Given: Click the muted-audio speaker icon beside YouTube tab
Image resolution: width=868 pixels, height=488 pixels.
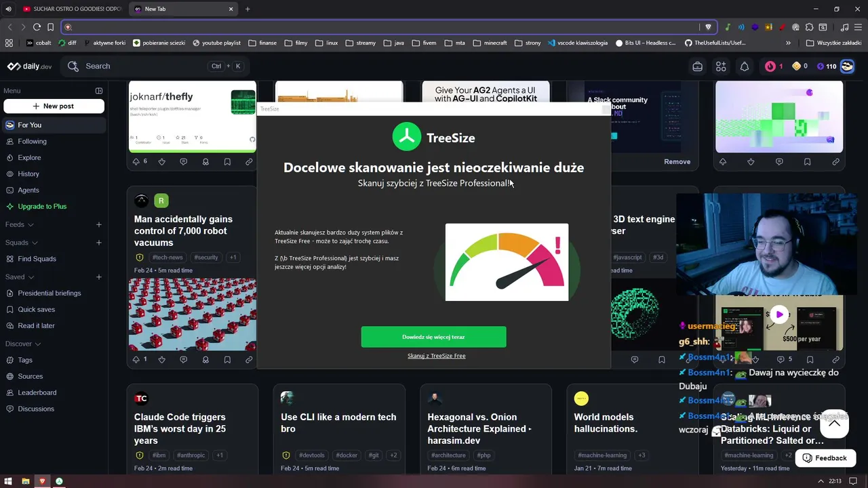Looking at the screenshot, I should coord(8,9).
